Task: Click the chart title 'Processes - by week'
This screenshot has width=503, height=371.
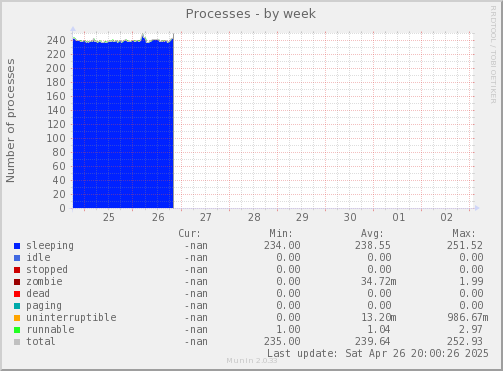Action: (x=251, y=14)
